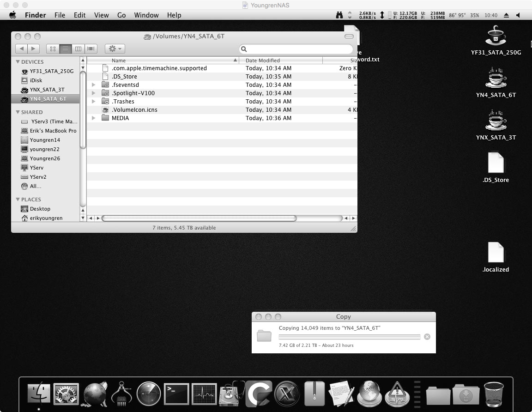Open the Trash in the Dock
Viewport: 532px width, 412px height.
[494, 394]
